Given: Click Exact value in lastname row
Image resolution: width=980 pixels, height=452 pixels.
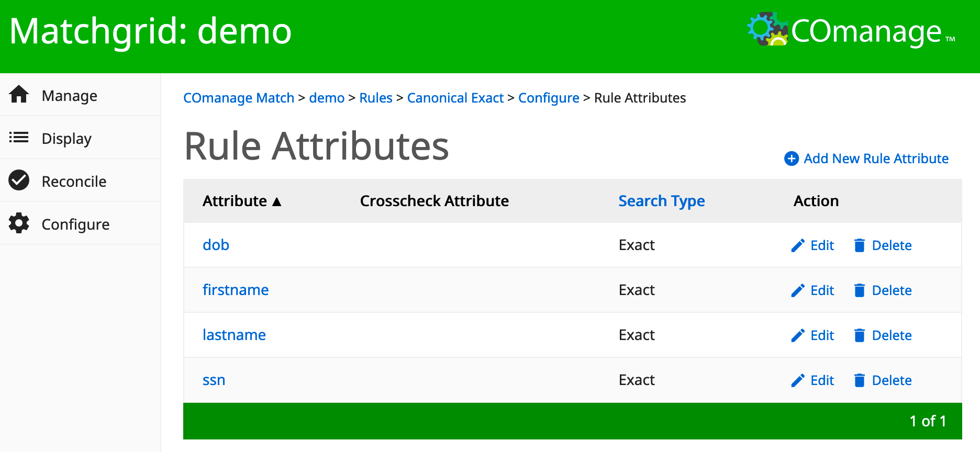Looking at the screenshot, I should 637,335.
